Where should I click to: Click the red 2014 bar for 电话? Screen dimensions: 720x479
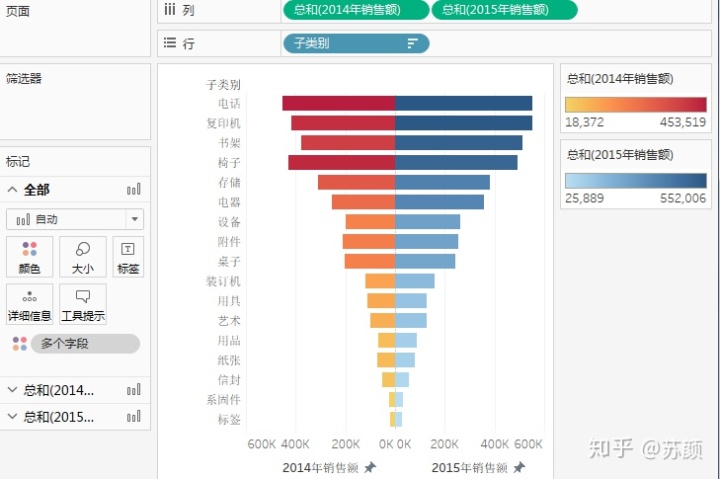tap(339, 103)
